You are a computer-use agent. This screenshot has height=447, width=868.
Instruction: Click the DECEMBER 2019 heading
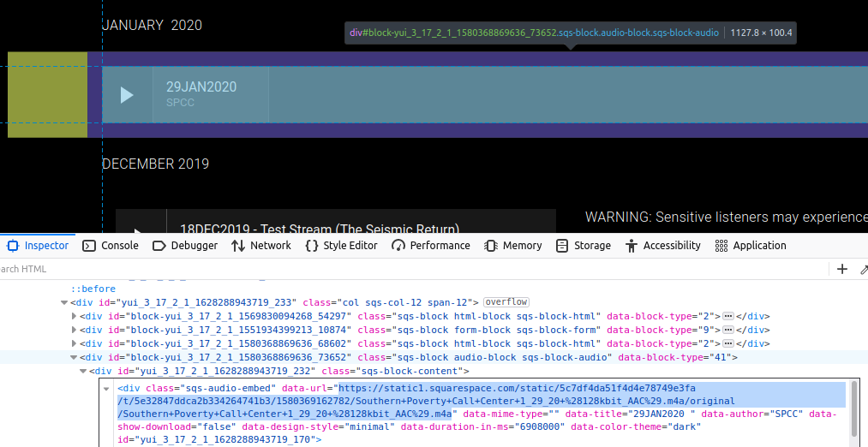coord(156,164)
